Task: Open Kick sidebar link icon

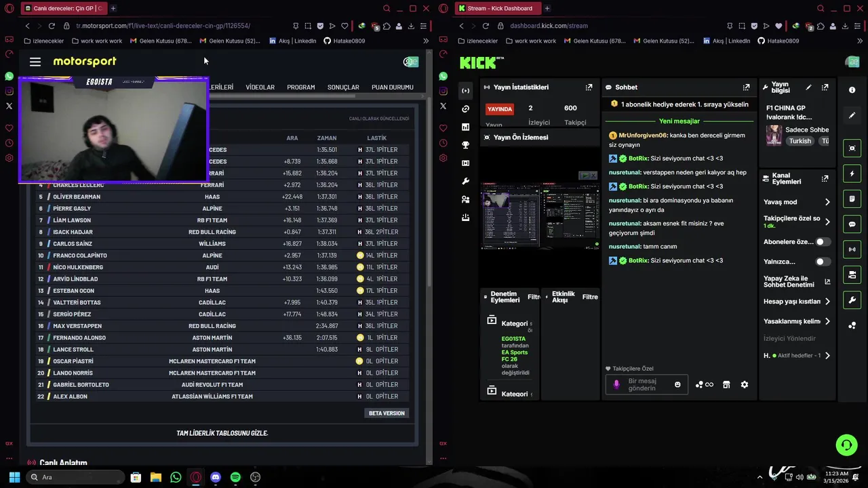Action: pos(465,109)
